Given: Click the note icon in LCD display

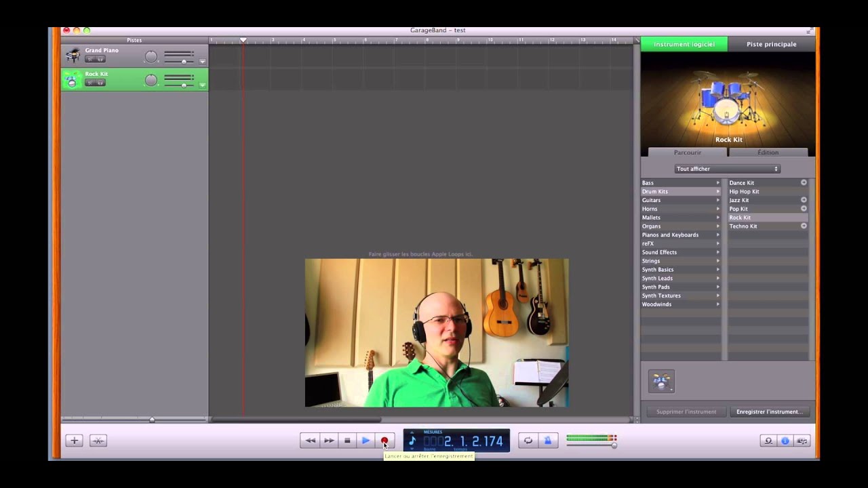Looking at the screenshot, I should [412, 441].
